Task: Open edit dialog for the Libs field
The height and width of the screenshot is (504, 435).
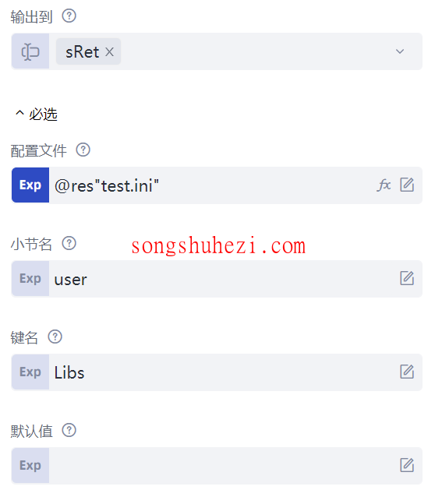Action: (x=407, y=372)
